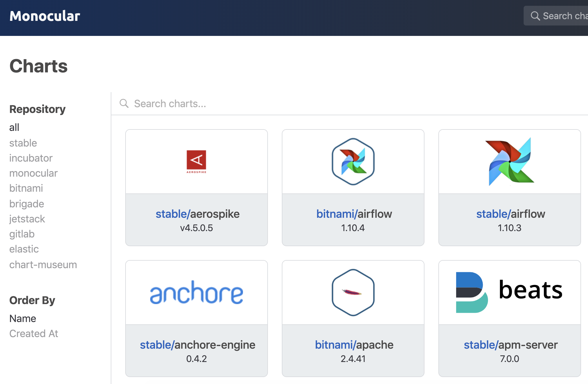Click the beats logo image
588x384 pixels.
click(x=509, y=292)
